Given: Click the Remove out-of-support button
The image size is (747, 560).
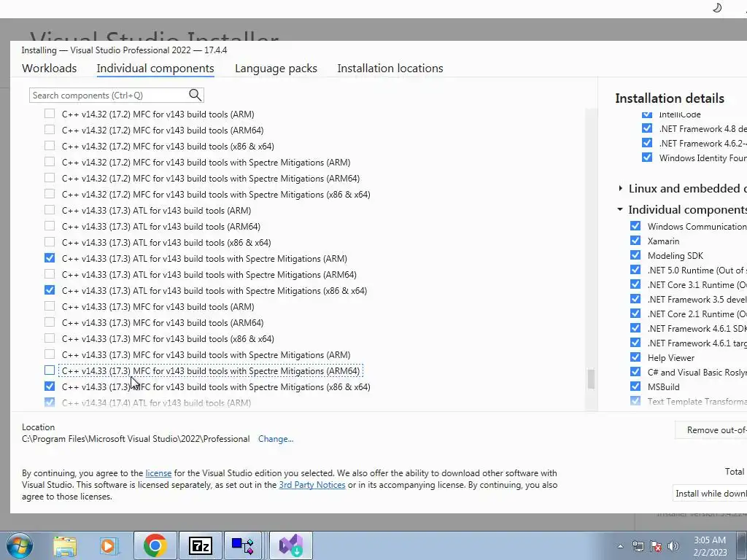Looking at the screenshot, I should point(711,430).
